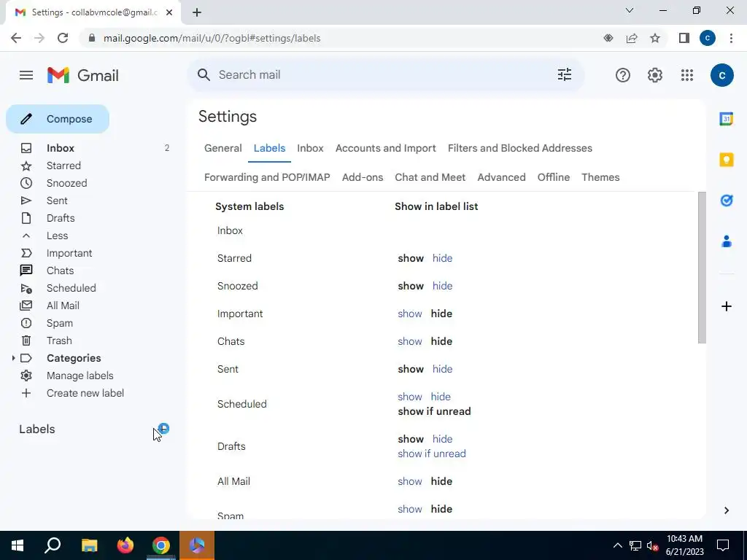Set Drafts to show if unread
Image resolution: width=747 pixels, height=560 pixels.
432,454
